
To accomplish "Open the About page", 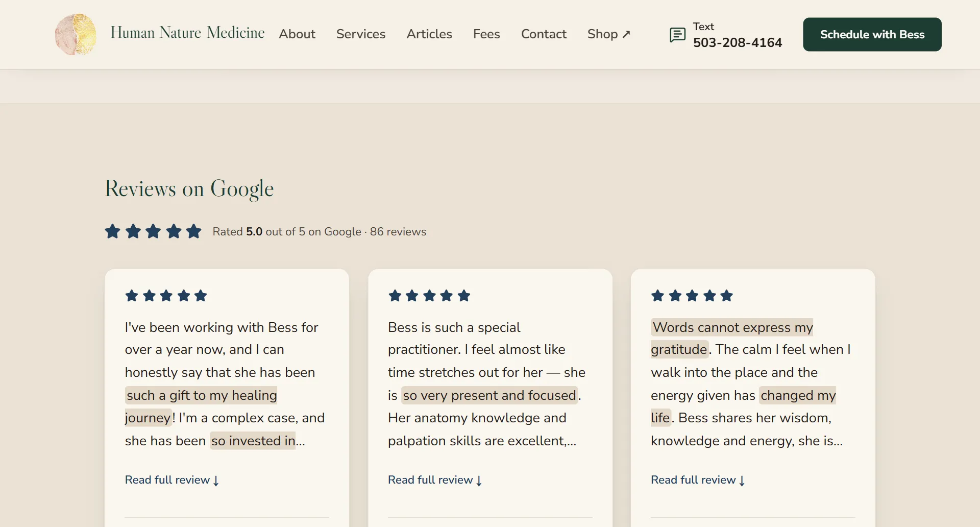I will 297,34.
